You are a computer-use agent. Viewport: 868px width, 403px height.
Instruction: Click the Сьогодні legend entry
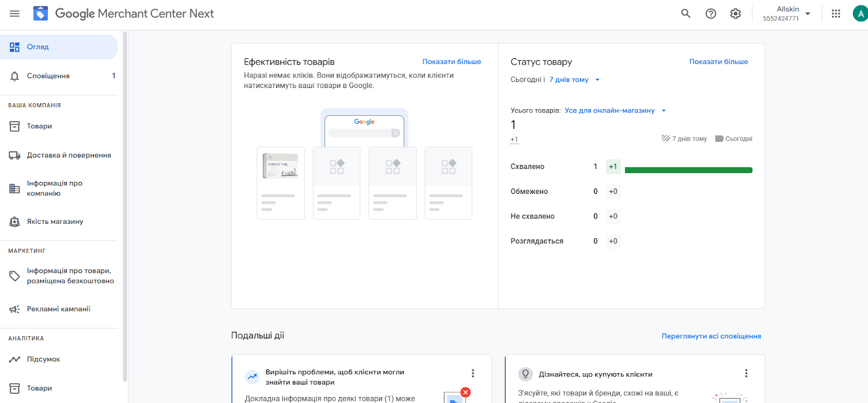coord(733,139)
